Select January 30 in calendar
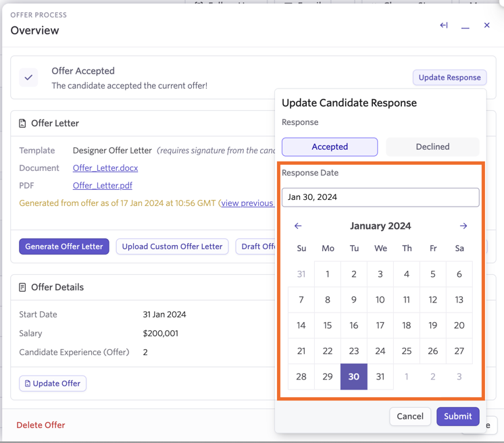The image size is (504, 443). (x=354, y=377)
